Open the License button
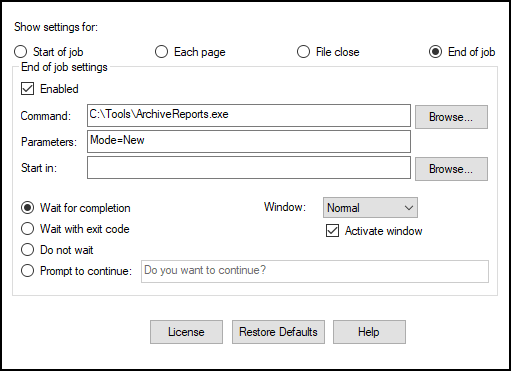This screenshot has width=511, height=371. [186, 332]
